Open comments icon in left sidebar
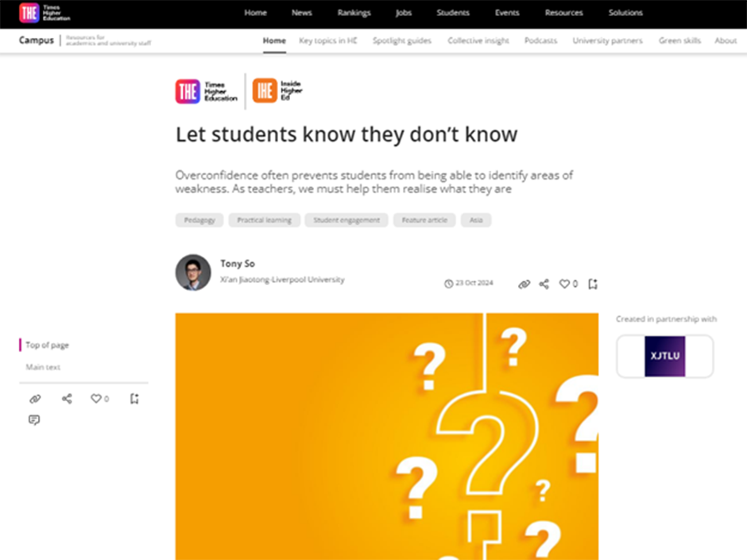The width and height of the screenshot is (747, 560). pyautogui.click(x=34, y=420)
